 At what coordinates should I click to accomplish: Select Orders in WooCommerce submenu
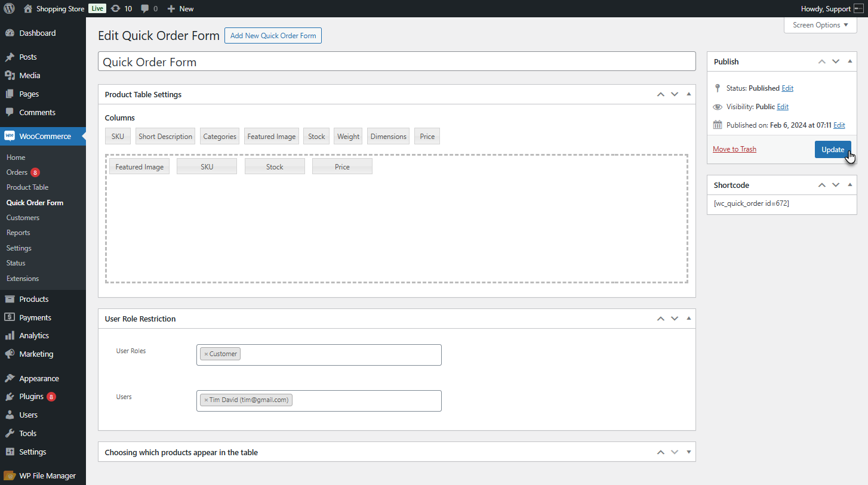click(17, 172)
